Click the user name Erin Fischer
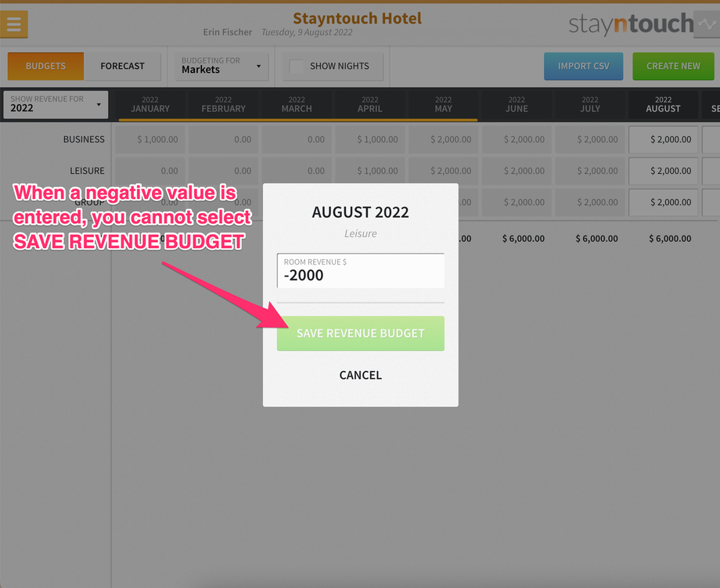The image size is (720, 588). coord(228,32)
